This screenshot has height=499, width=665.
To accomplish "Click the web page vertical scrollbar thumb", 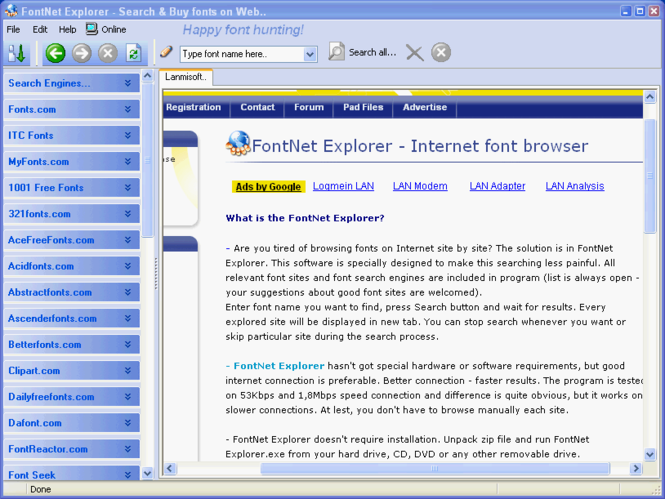I will pyautogui.click(x=650, y=176).
